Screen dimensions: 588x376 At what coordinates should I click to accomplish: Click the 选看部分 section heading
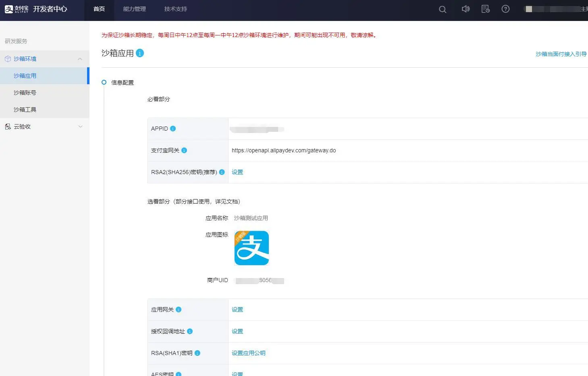click(x=194, y=202)
